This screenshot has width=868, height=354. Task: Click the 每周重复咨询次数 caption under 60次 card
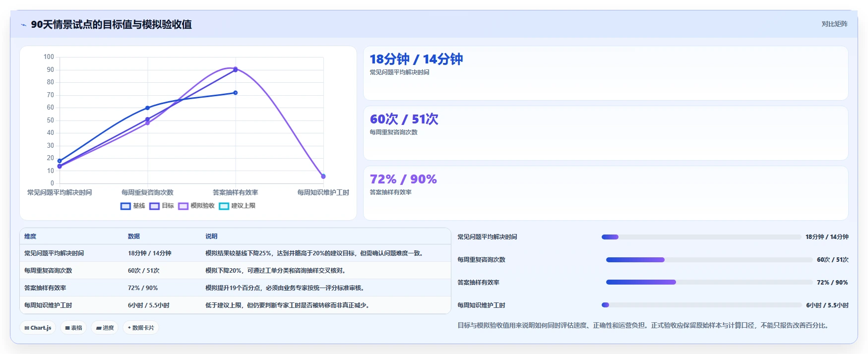[393, 132]
